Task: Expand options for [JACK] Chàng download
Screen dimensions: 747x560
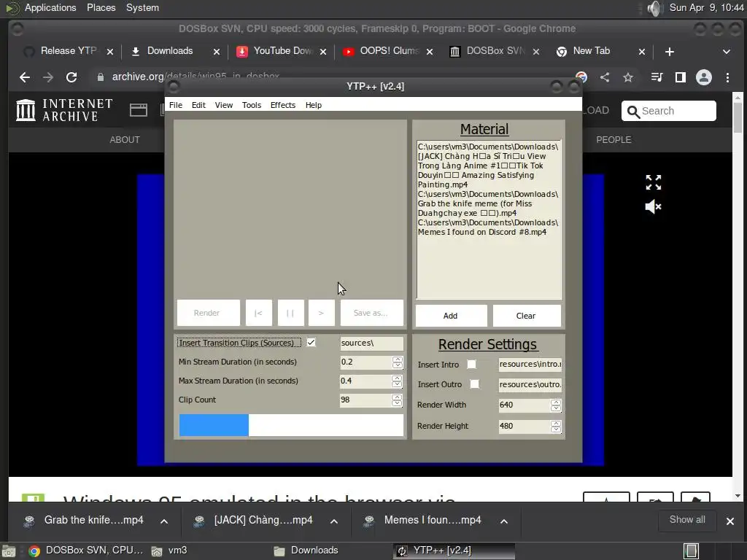Action: tap(334, 521)
